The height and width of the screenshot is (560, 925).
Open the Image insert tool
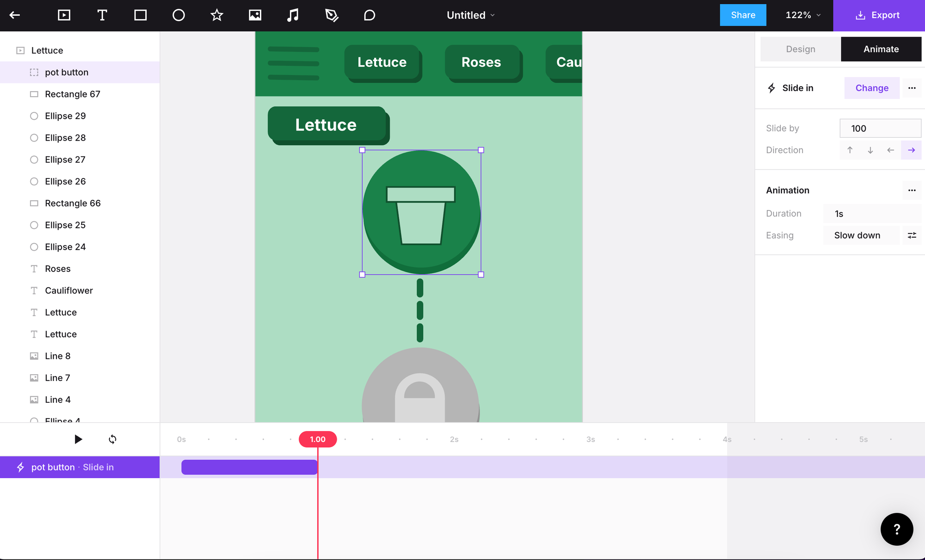(255, 15)
